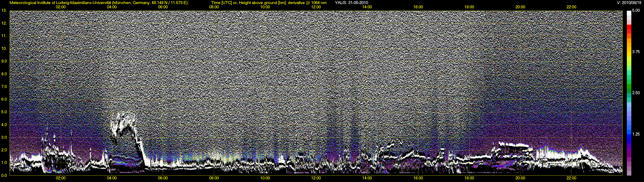
Task: Click the 'Time [UTC] vs. Height above ground' title
Action: 269,3
